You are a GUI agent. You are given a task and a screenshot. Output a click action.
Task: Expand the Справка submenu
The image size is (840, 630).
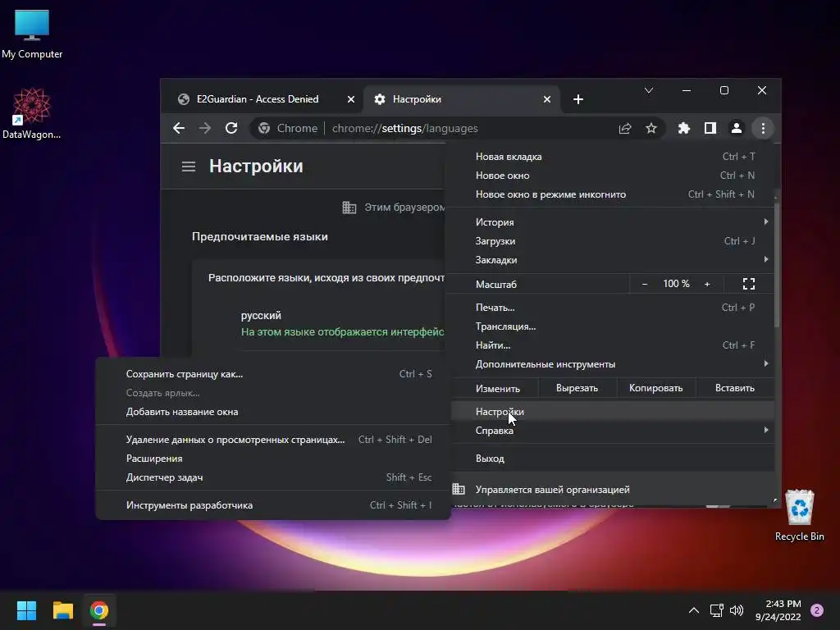[x=612, y=431]
